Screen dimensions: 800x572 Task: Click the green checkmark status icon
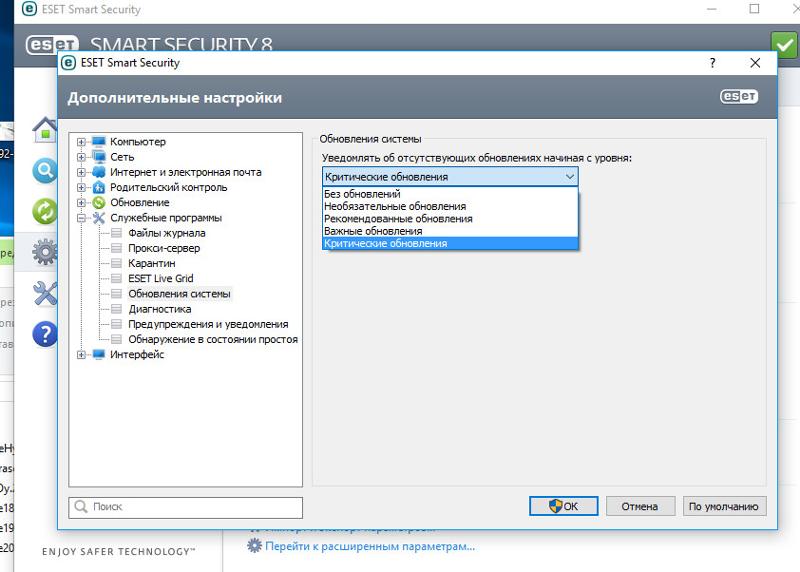point(784,45)
